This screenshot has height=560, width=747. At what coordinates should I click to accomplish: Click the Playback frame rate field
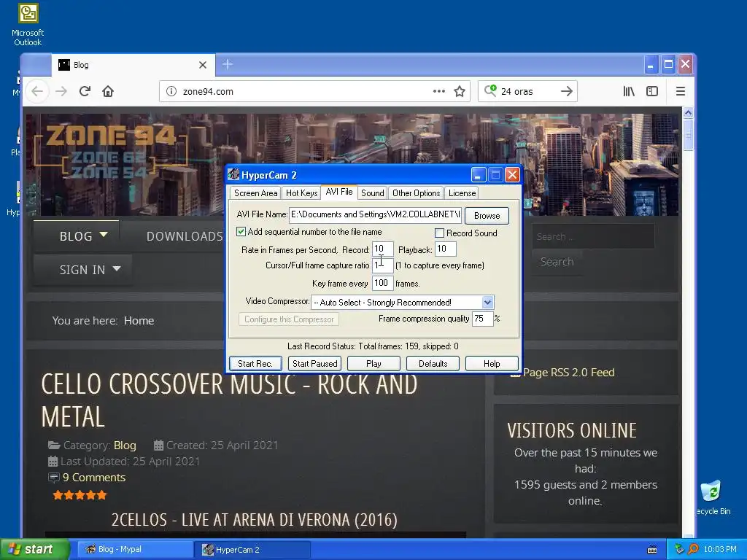(446, 249)
